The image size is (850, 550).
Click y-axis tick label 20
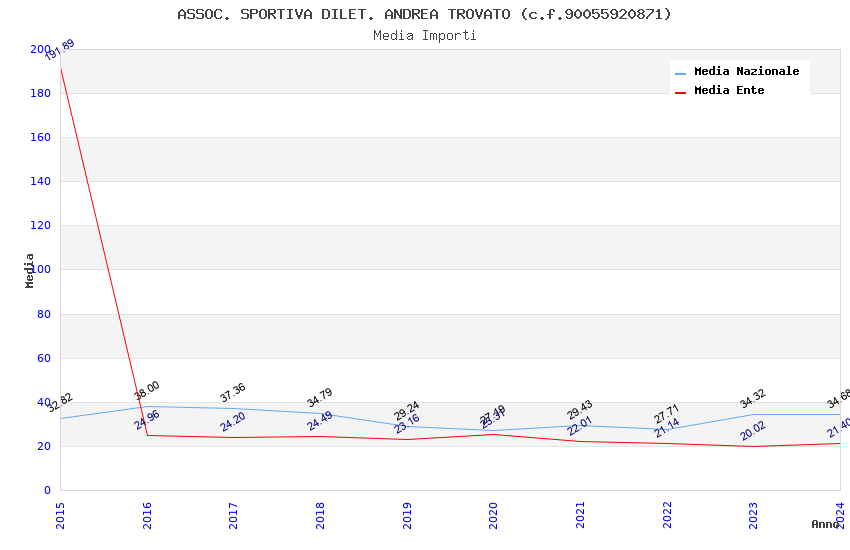[x=44, y=446]
